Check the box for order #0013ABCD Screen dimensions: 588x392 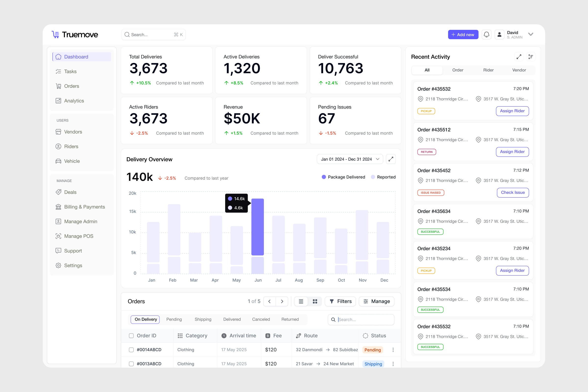[131, 364]
